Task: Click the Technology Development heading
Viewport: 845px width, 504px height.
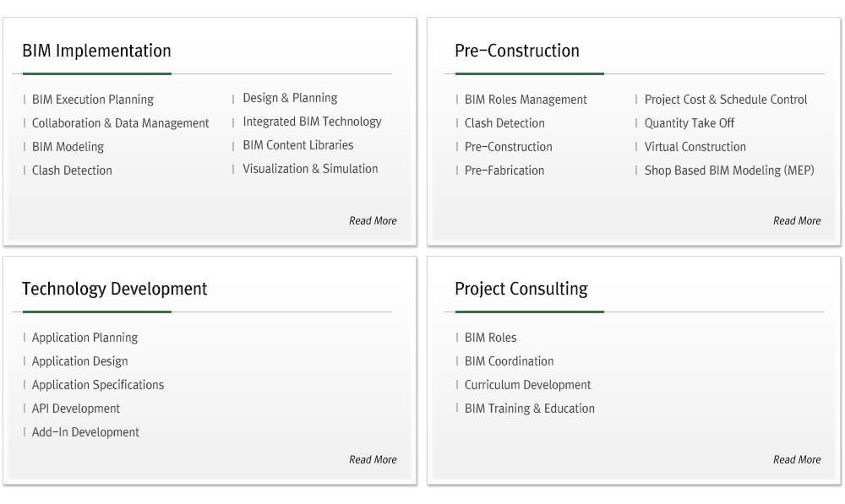Action: 114,290
